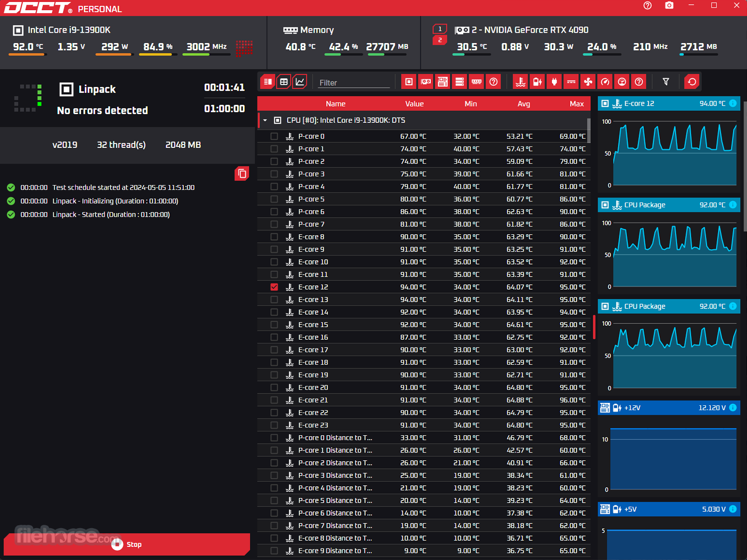Toggle the storage sensors filter icon
Image resolution: width=747 pixels, height=560 pixels.
[459, 82]
